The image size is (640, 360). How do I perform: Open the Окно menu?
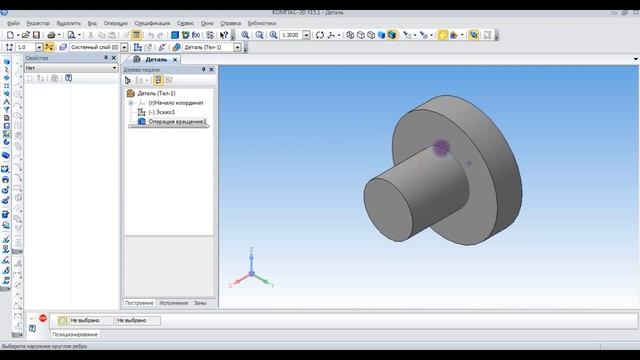(207, 23)
